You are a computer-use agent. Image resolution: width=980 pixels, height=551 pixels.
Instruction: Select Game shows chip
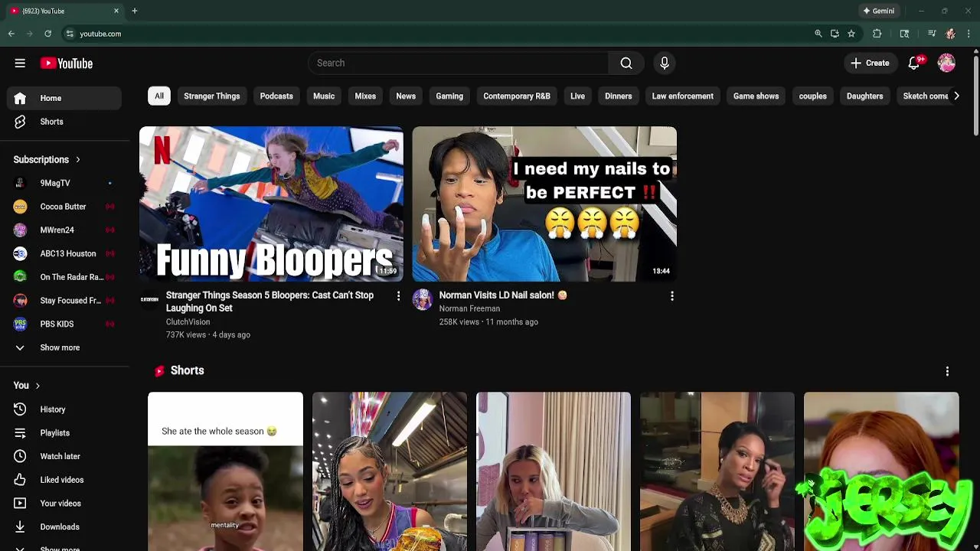pyautogui.click(x=756, y=96)
